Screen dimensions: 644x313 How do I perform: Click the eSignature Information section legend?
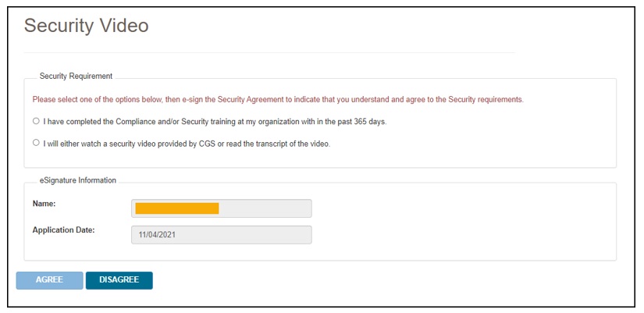78,180
